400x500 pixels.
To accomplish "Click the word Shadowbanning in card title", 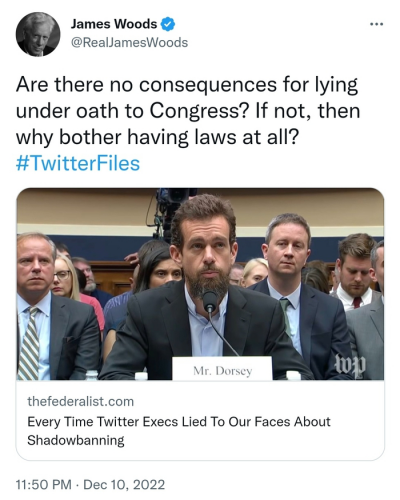I will click(76, 440).
